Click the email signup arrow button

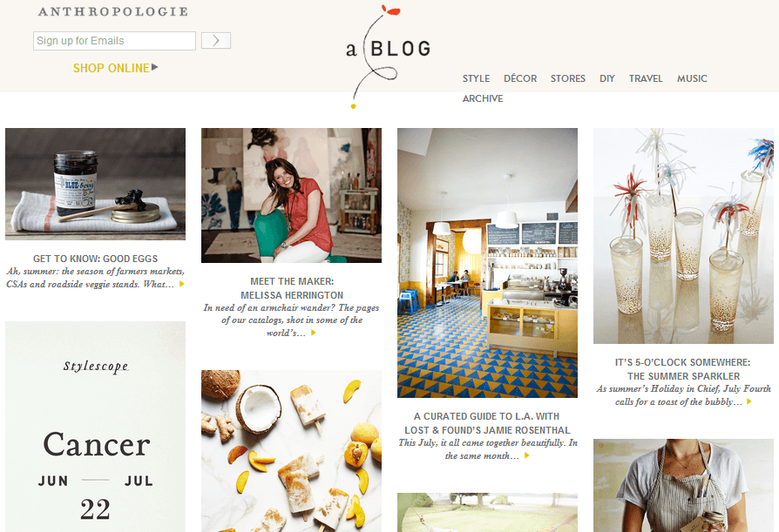(x=215, y=41)
